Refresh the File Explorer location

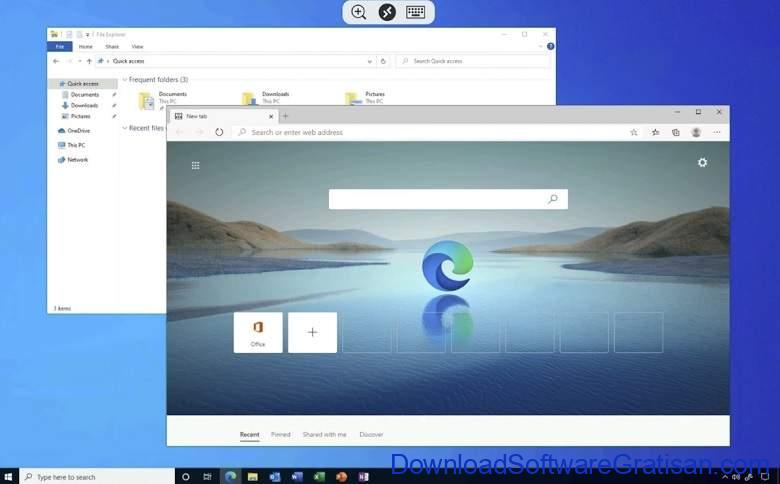coord(383,61)
